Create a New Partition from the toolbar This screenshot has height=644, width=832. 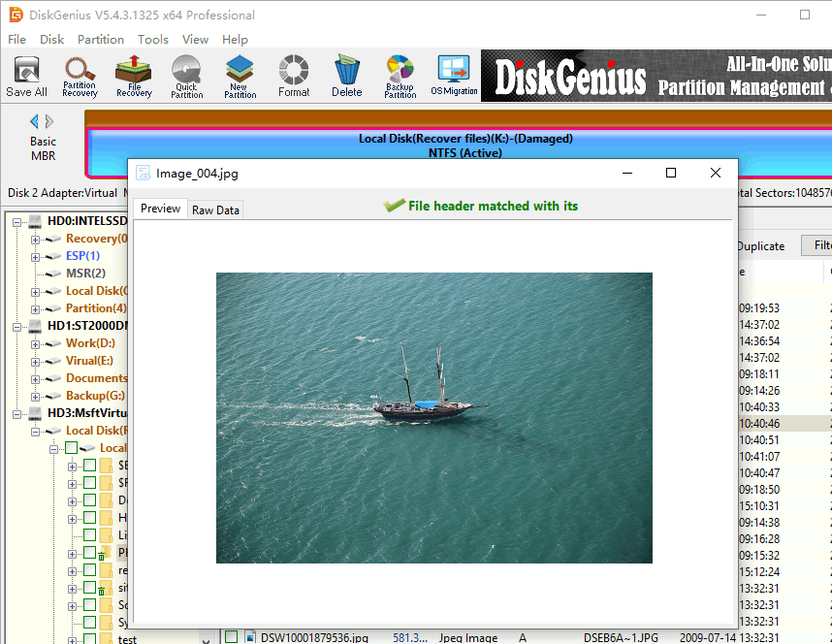coord(240,76)
